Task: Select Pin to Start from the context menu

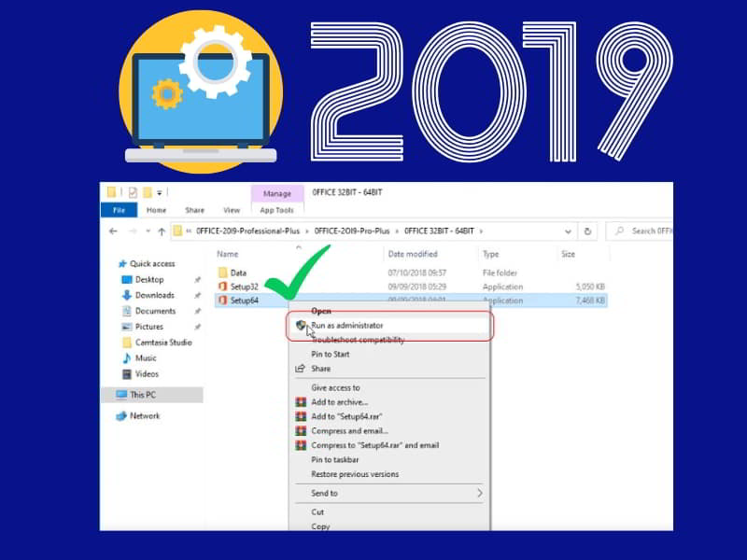Action: click(329, 355)
